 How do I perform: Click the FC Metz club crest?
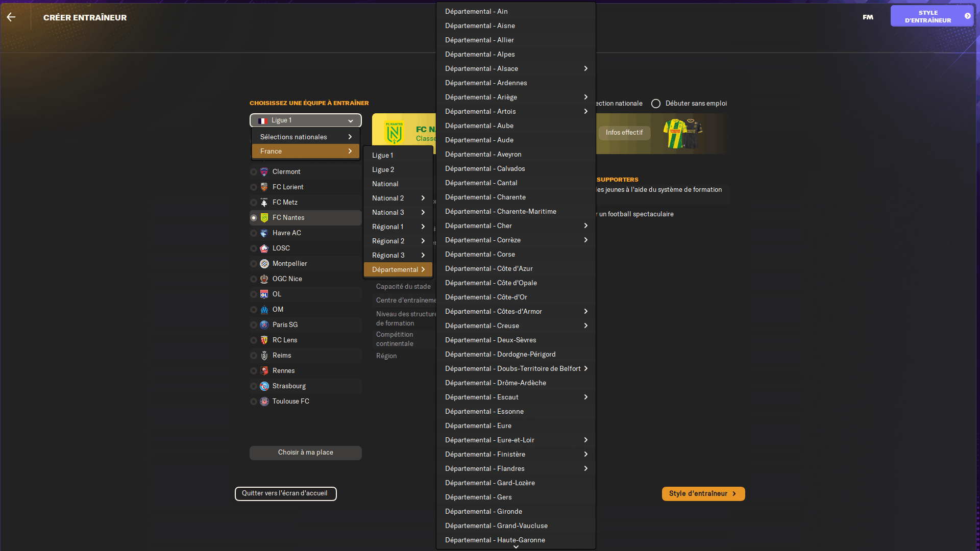[264, 203]
